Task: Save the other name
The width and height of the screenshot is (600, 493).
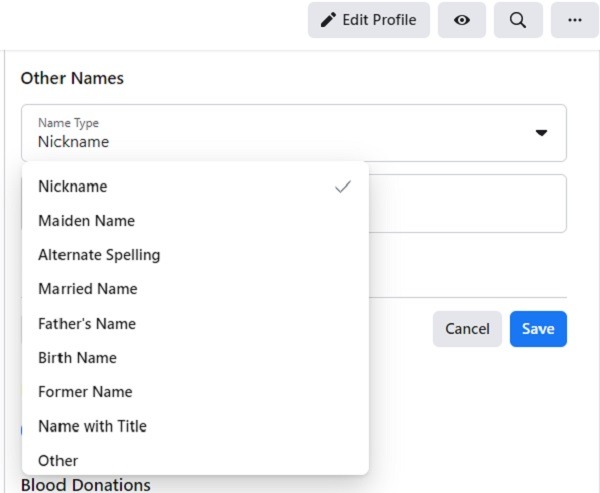Action: coord(538,329)
